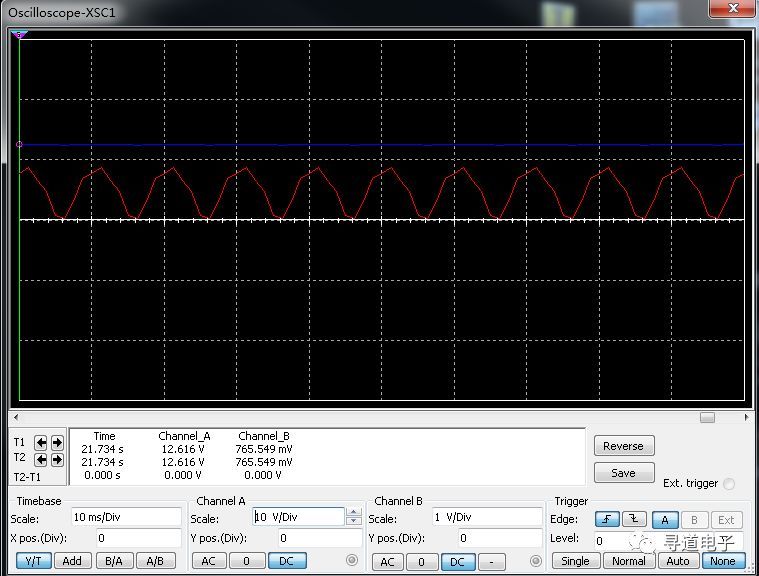Viewport: 759px width, 576px height.
Task: Shift cursor T2 right with arrow
Action: pos(57,460)
